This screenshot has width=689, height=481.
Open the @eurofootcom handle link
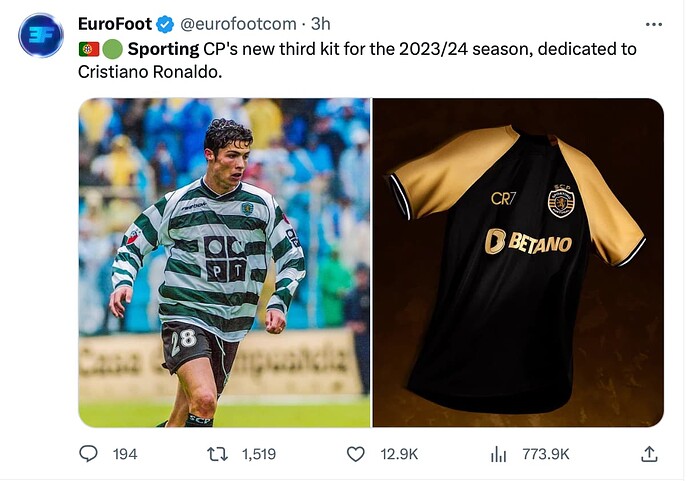point(238,24)
